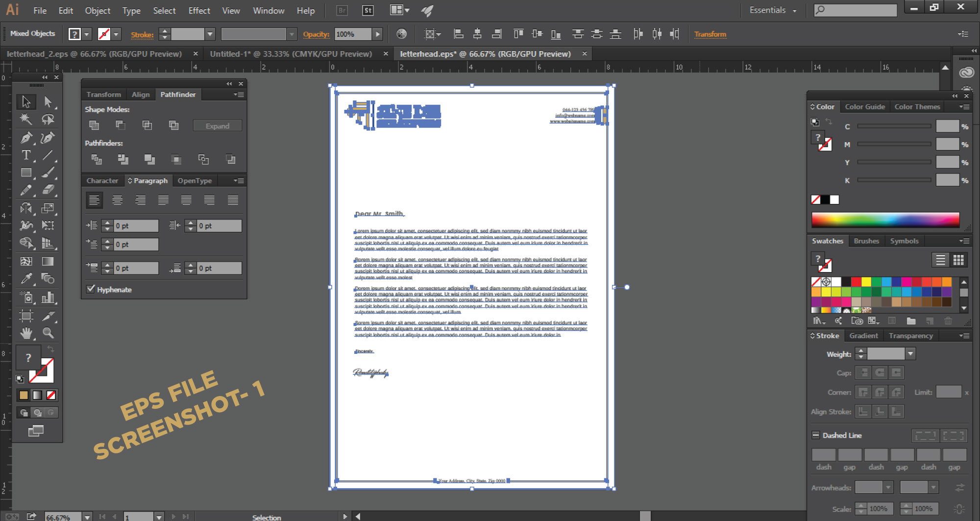
Task: Switch to the Color Guide tab
Action: [864, 106]
